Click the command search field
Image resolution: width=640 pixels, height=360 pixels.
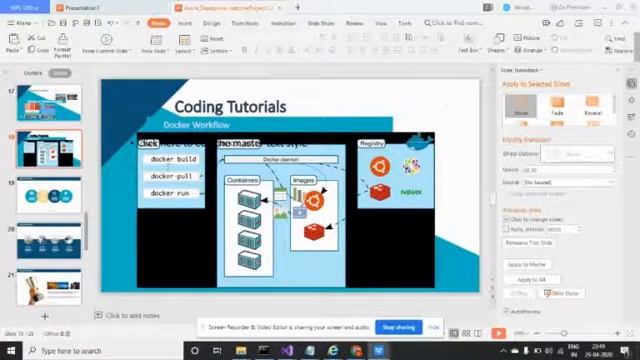(x=454, y=23)
